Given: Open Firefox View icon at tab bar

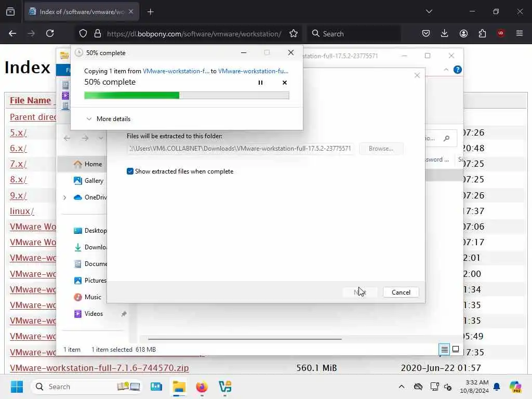Looking at the screenshot, I should coord(10,11).
